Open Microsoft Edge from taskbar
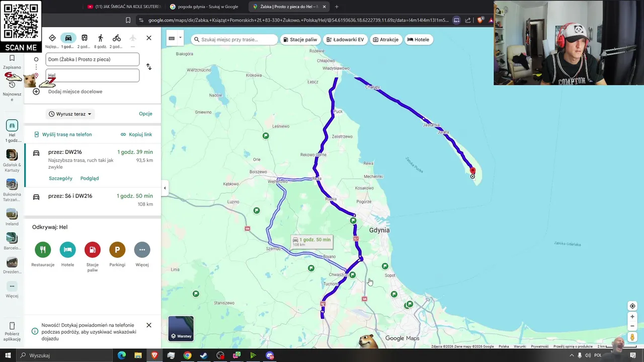Viewport: 644px width, 362px height. pos(122,355)
